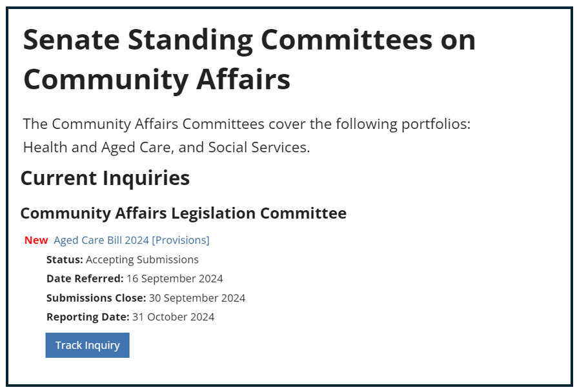Click the Community Affairs Legislation Committee subheading
Screen dimensions: 577x392
(183, 213)
